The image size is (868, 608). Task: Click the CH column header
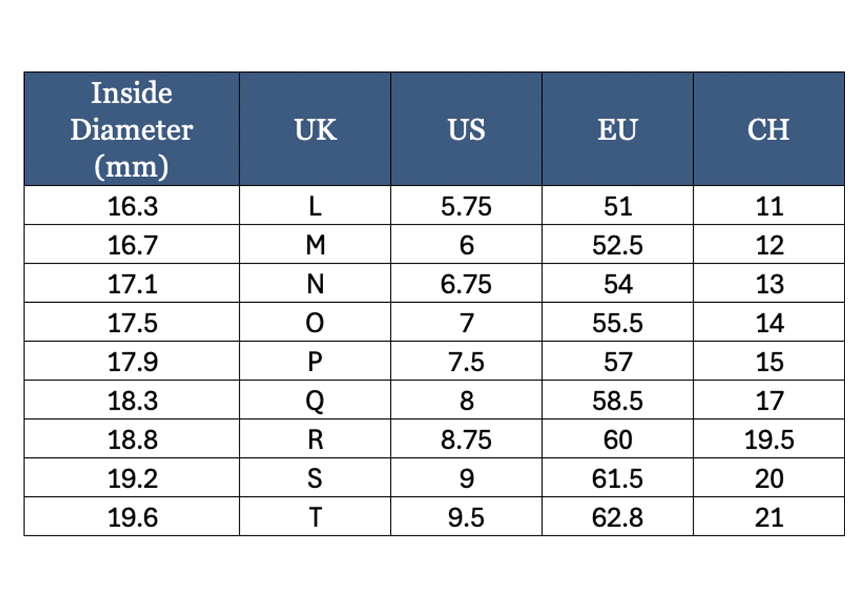tap(769, 129)
